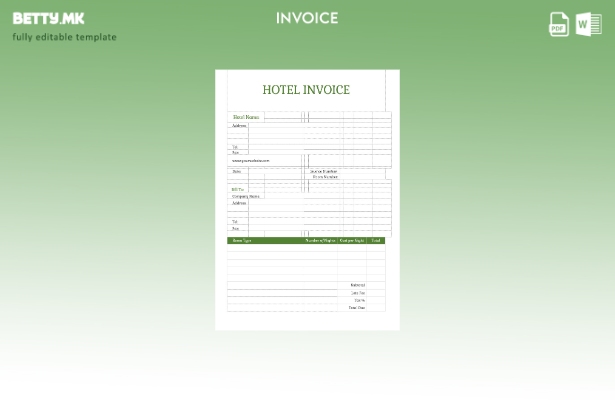Click the Cost per Night column header
615x400 pixels.
click(352, 240)
